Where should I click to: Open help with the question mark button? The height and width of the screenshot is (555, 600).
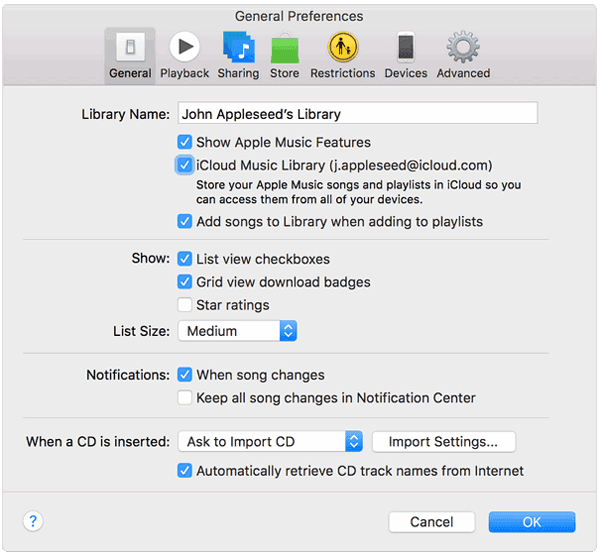pyautogui.click(x=33, y=521)
